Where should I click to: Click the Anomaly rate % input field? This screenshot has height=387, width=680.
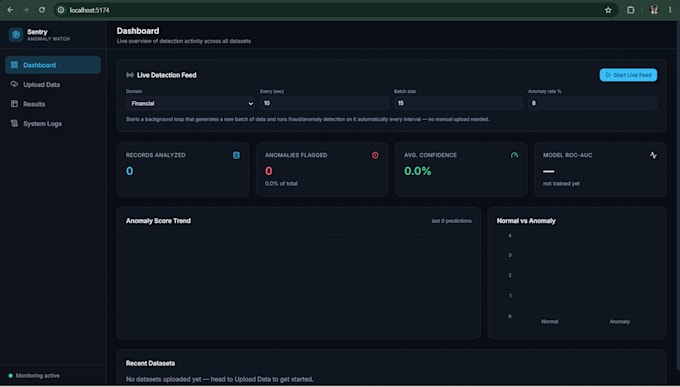pyautogui.click(x=592, y=103)
